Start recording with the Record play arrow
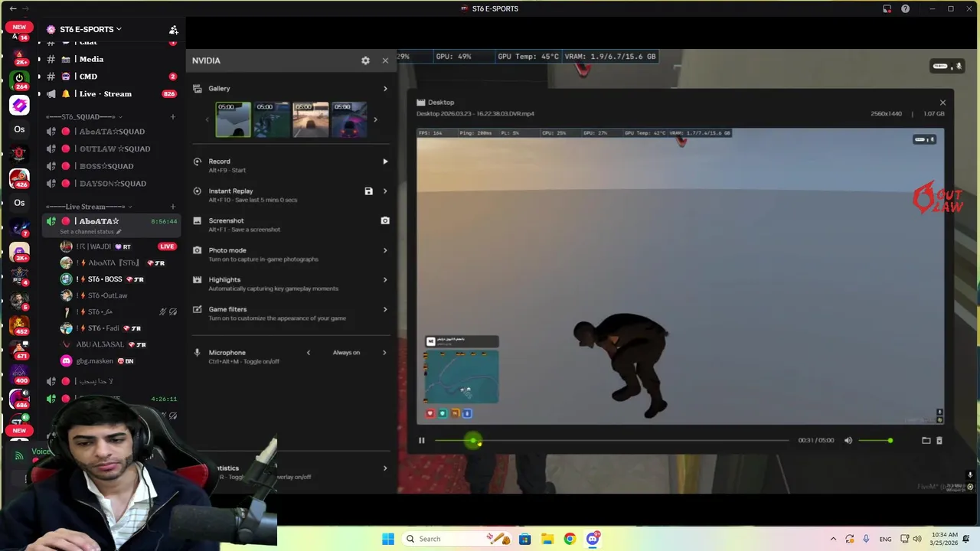 click(385, 161)
